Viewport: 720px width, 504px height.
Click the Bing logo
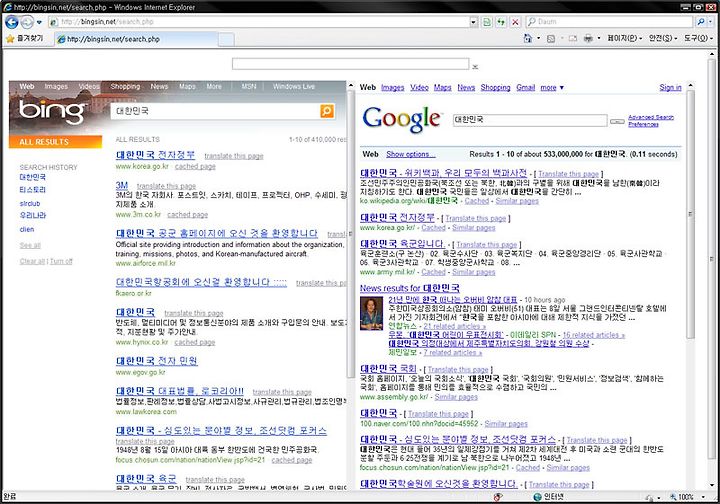pyautogui.click(x=52, y=112)
